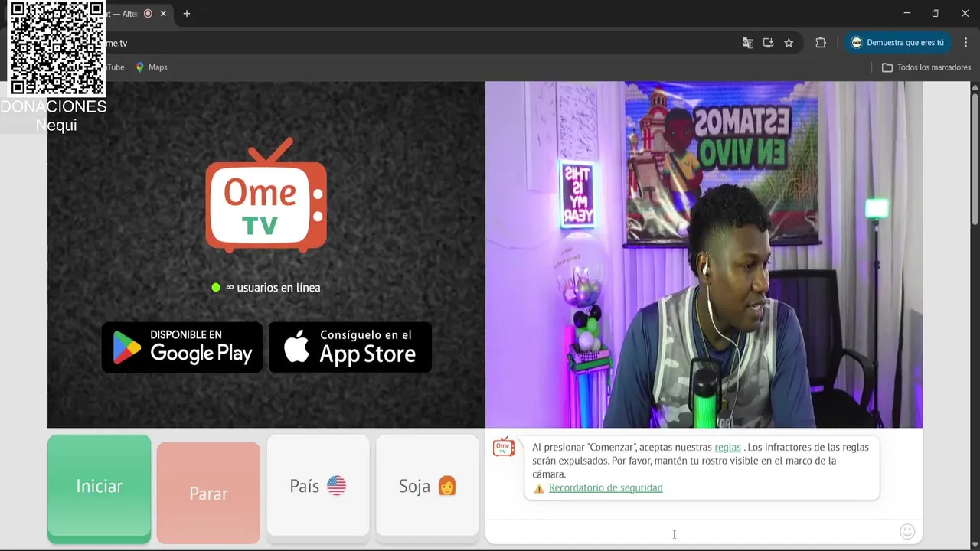Open the Google Play store badge

(x=182, y=347)
